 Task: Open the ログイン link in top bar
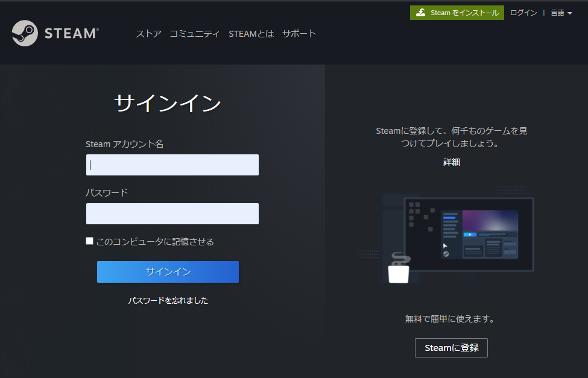click(x=523, y=13)
